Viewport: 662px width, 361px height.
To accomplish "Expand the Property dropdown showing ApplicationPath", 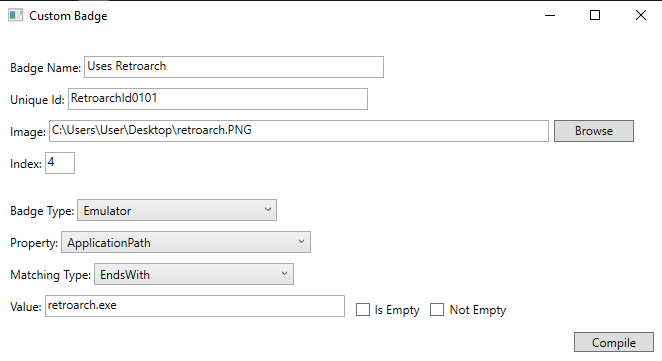I will 186,242.
